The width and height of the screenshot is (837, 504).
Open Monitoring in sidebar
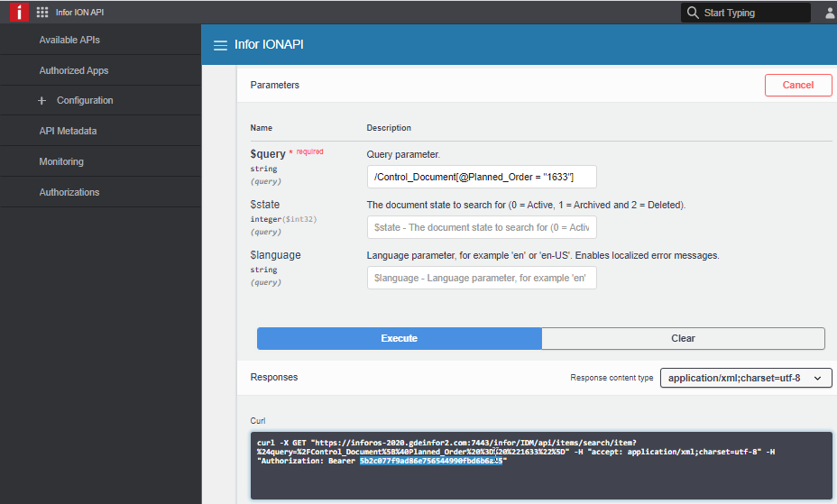tap(61, 161)
